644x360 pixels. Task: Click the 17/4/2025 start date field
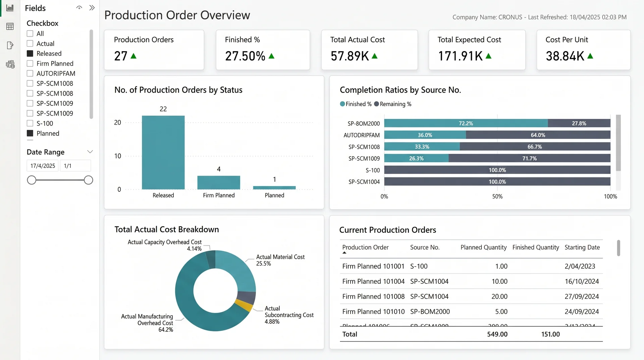43,166
